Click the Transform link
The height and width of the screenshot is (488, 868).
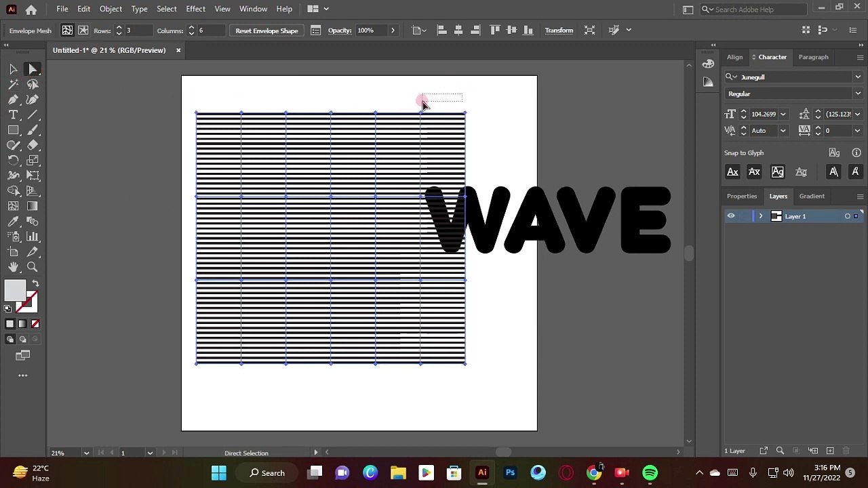(559, 30)
